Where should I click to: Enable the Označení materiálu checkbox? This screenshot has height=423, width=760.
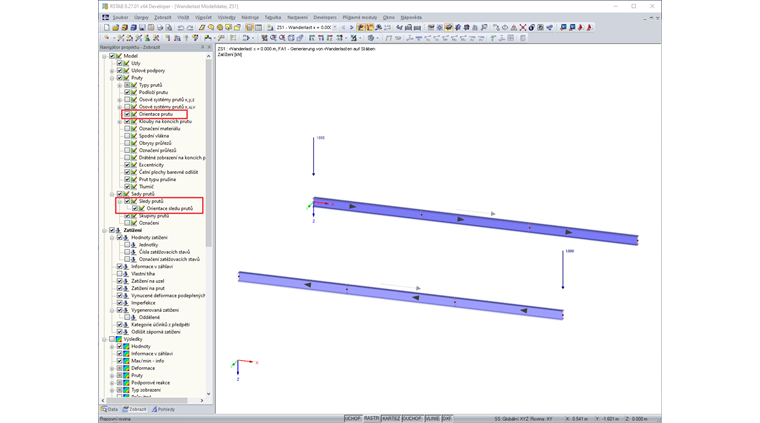(x=127, y=128)
